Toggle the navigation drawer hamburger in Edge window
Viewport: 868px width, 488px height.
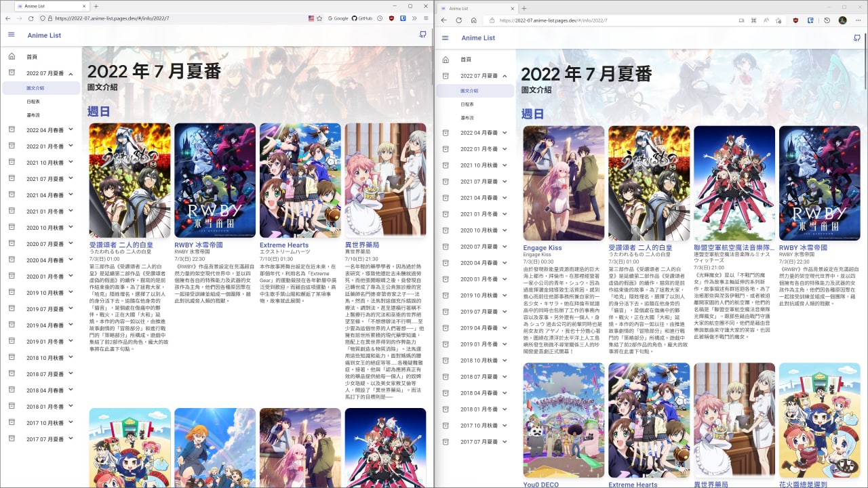(445, 38)
